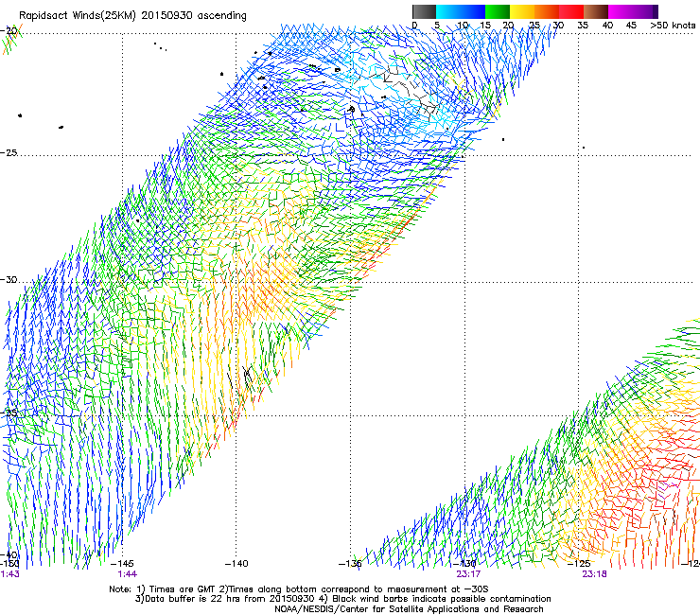The width and height of the screenshot is (700, 615).
Task: Click the '>50 knots' legend label
Action: point(673,26)
